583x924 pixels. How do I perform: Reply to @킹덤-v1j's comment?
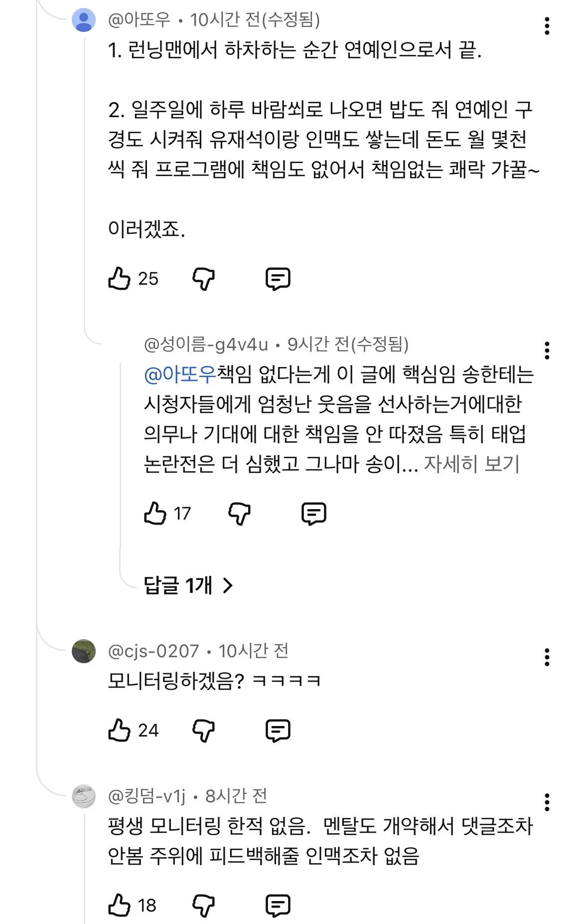[x=278, y=905]
